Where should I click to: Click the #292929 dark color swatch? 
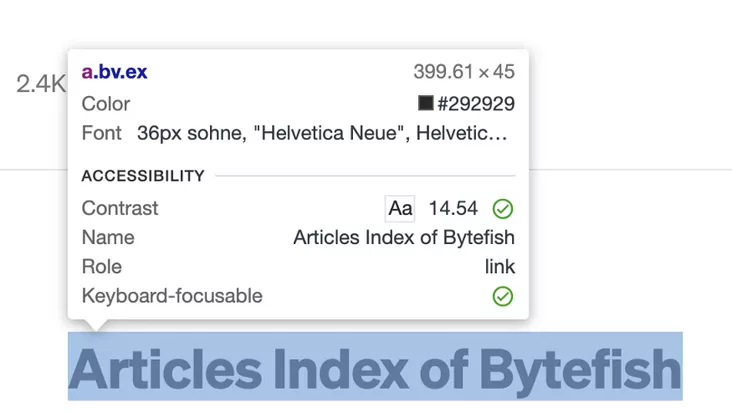point(425,103)
